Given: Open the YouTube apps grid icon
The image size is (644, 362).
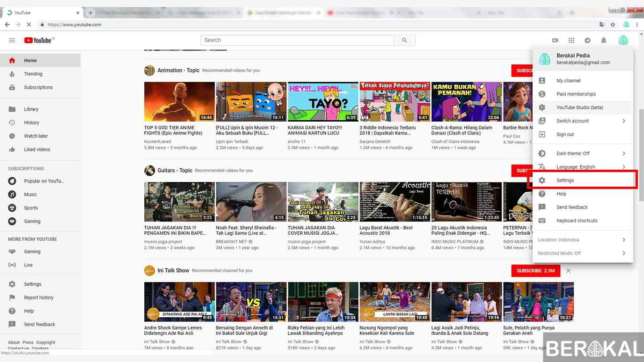Looking at the screenshot, I should (571, 41).
